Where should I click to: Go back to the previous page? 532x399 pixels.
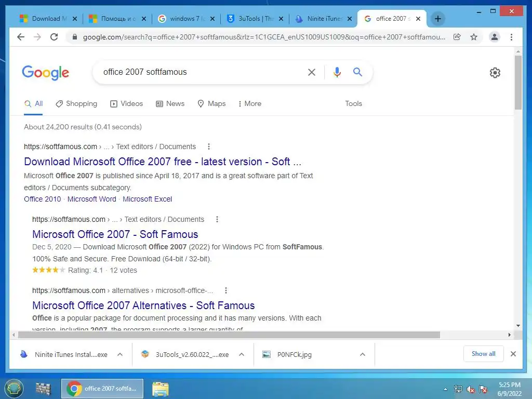[x=21, y=37]
